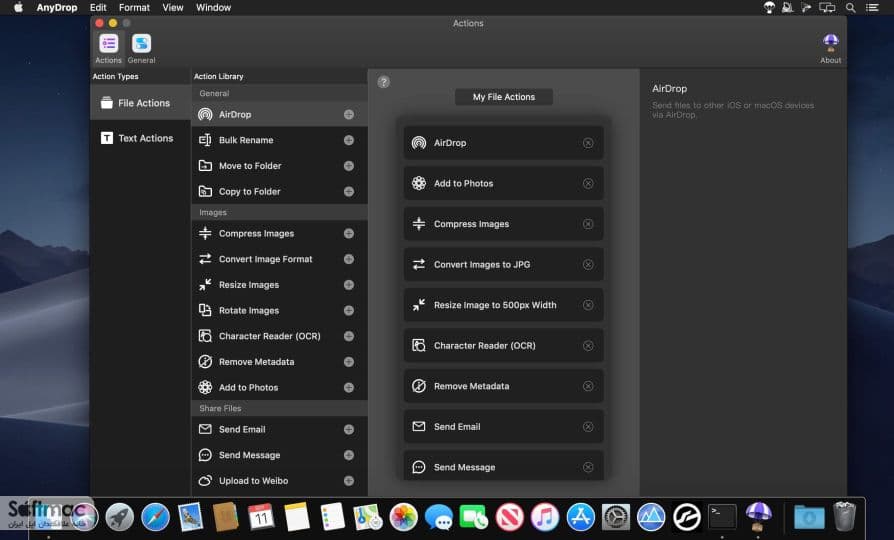894x540 pixels.
Task: Open the Actions toolbar tab
Action: coord(108,48)
